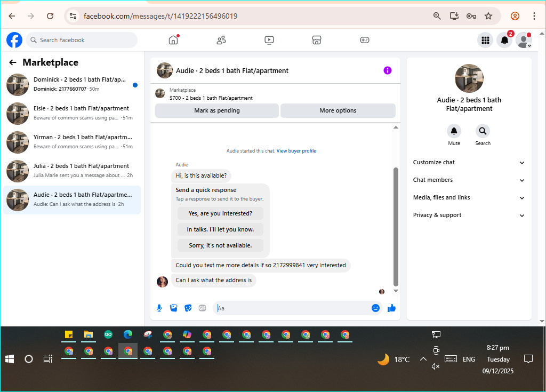Open File Explorer from the taskbar
This screenshot has width=546, height=392.
[x=89, y=335]
